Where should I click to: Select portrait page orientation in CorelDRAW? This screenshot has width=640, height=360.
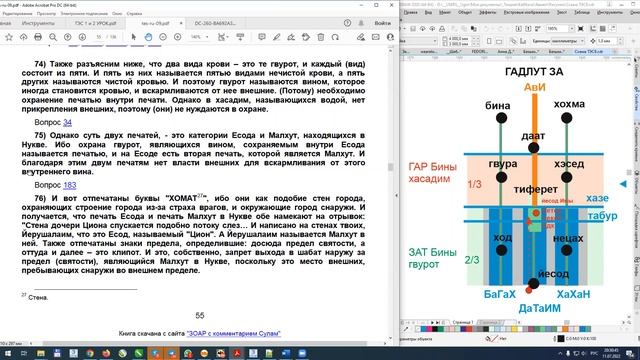point(489,41)
